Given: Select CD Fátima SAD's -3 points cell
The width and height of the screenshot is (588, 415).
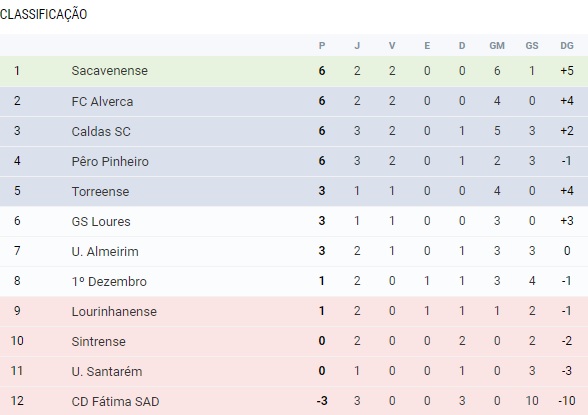Looking at the screenshot, I should pos(322,401).
